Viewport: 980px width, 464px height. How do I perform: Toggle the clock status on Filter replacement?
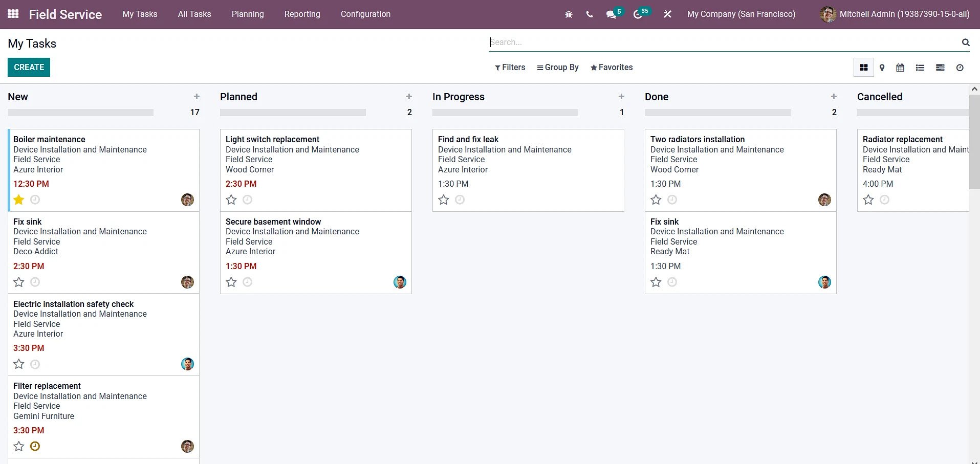click(x=34, y=446)
